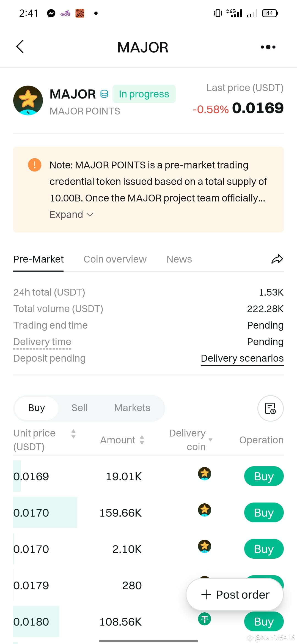Sort by Amount arrows

click(x=142, y=440)
